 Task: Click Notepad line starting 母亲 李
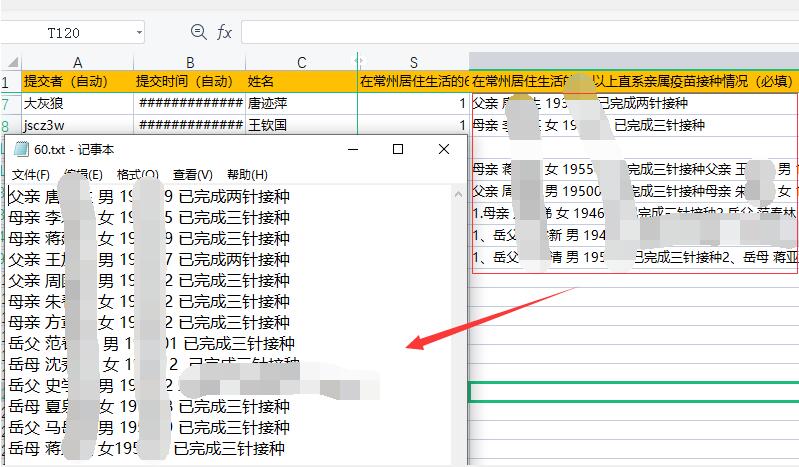pos(149,218)
